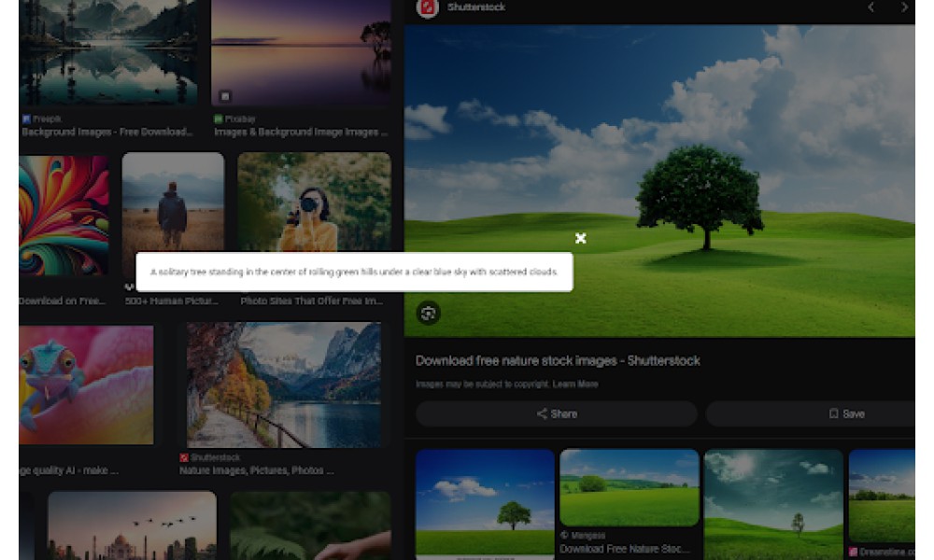
Task: Open the large lone tree preview image
Action: click(659, 181)
